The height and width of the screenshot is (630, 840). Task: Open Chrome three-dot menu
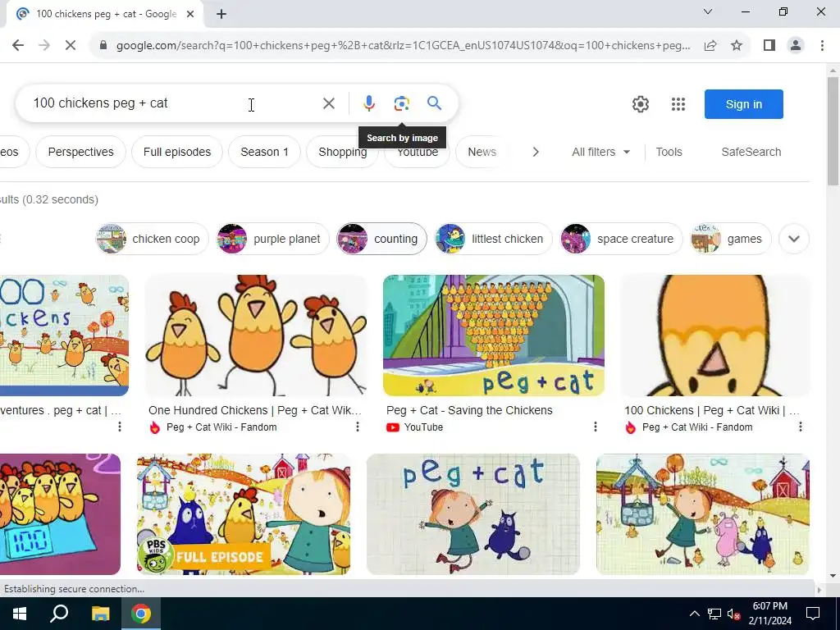[822, 46]
